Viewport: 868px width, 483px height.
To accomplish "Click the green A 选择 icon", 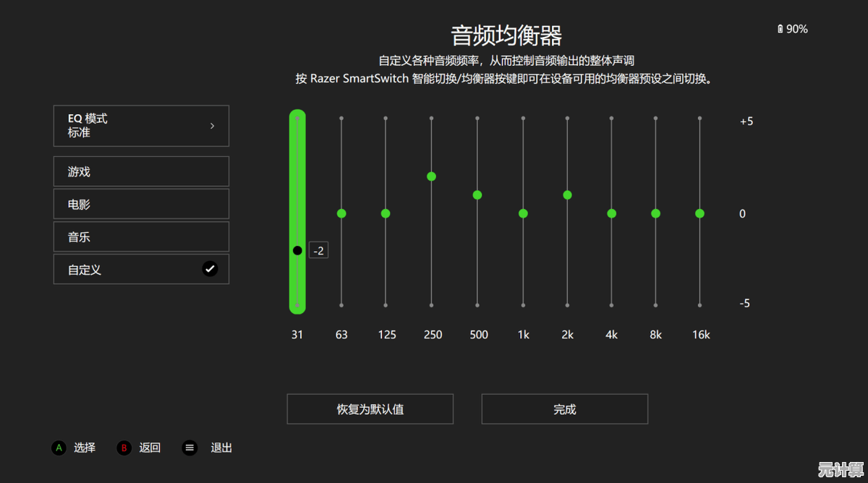I will 59,448.
